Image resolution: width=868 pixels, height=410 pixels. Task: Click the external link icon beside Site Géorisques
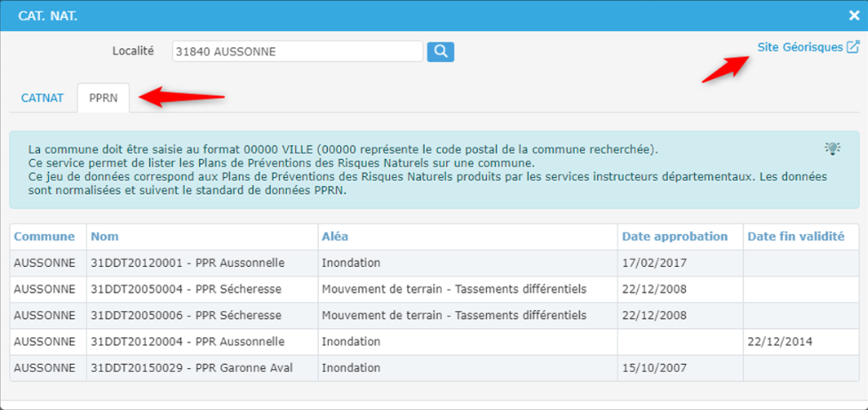(x=853, y=47)
